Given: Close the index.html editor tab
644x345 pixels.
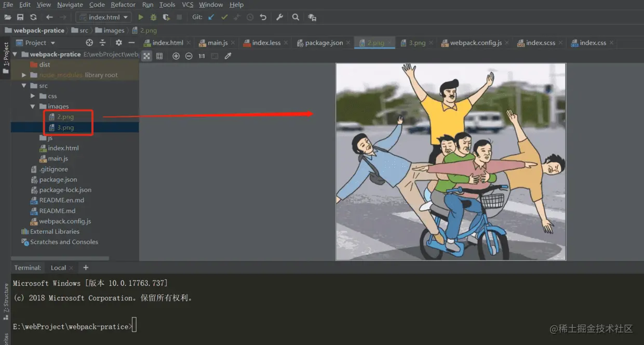Looking at the screenshot, I should coord(188,43).
